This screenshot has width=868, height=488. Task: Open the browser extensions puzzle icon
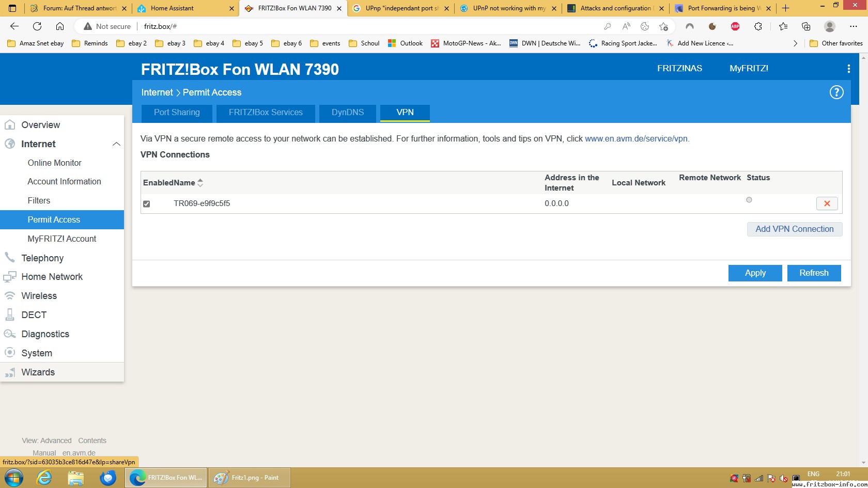(x=758, y=26)
